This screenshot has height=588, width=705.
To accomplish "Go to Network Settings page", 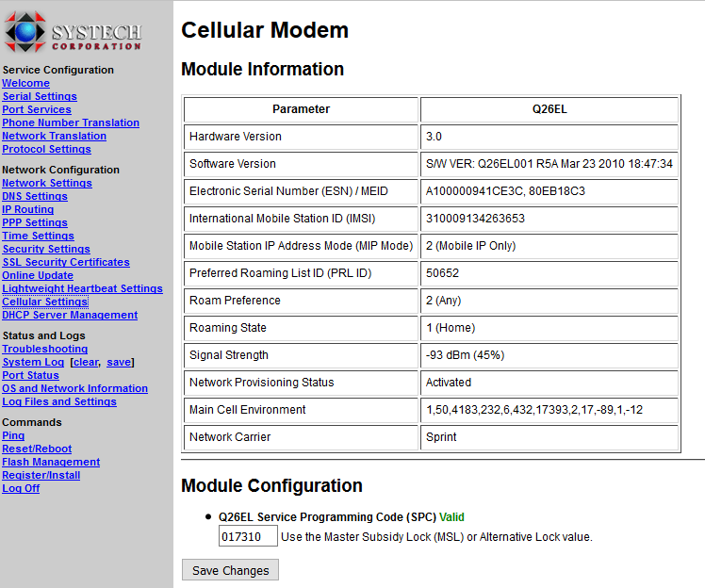I will [x=47, y=183].
